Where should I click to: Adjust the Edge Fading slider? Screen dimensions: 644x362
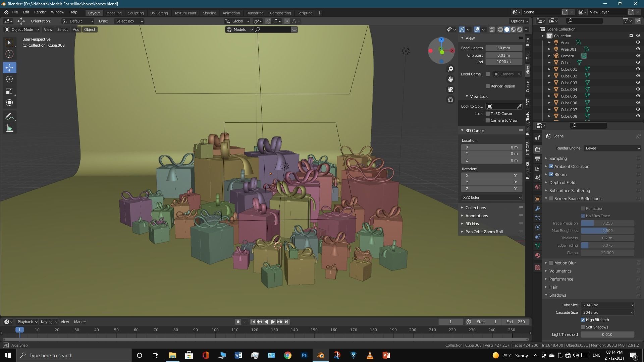click(x=607, y=245)
